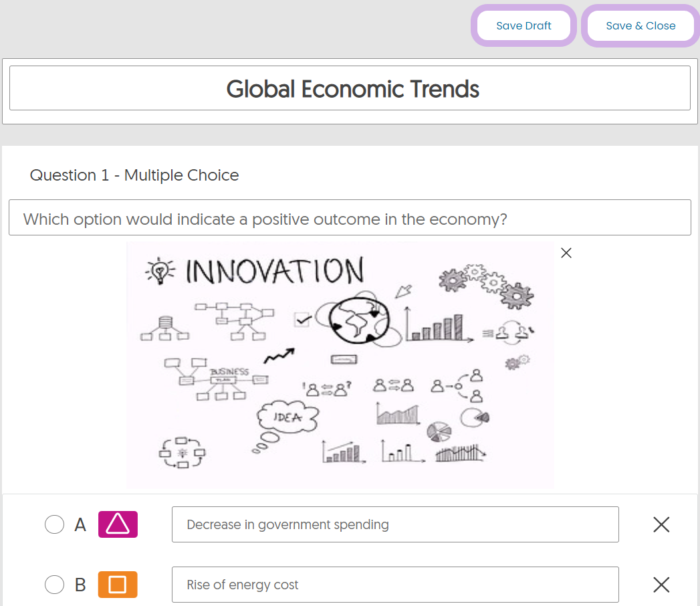Click the IDEA thought bubble in image
The image size is (700, 606).
click(x=287, y=417)
